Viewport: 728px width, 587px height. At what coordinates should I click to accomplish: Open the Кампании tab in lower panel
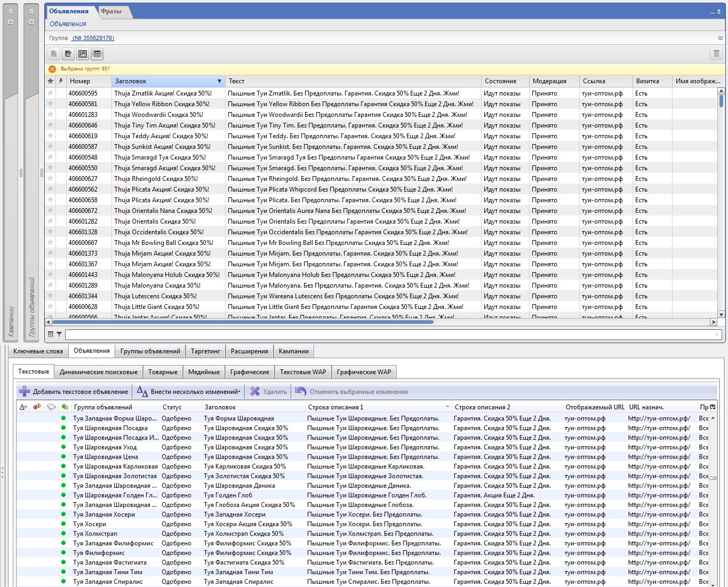[294, 351]
